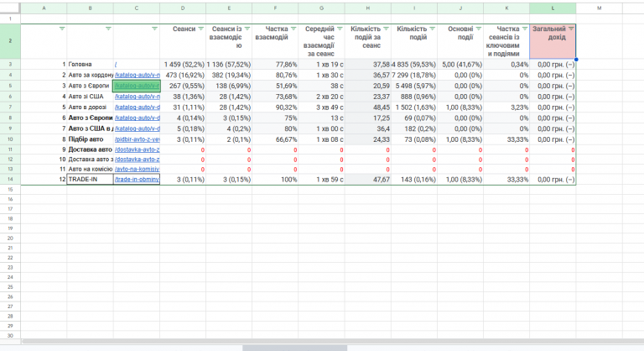Open filter icon in Частка взаємодій header

293,29
